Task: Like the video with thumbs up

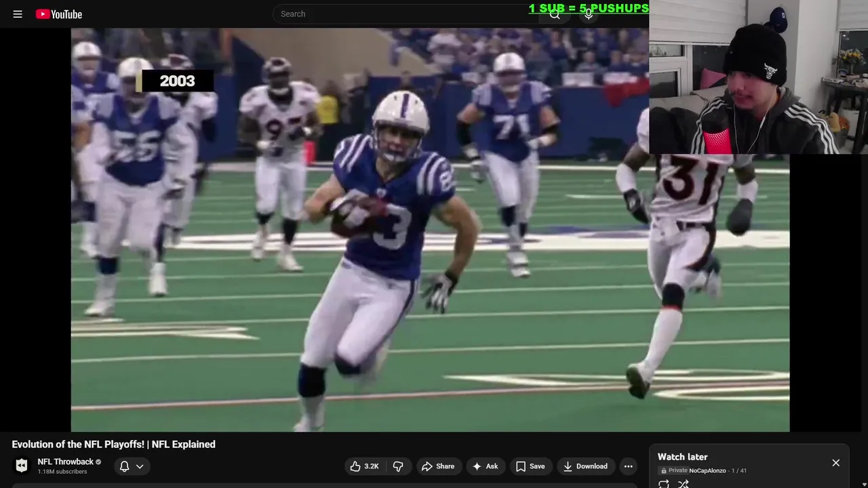Action: point(364,466)
